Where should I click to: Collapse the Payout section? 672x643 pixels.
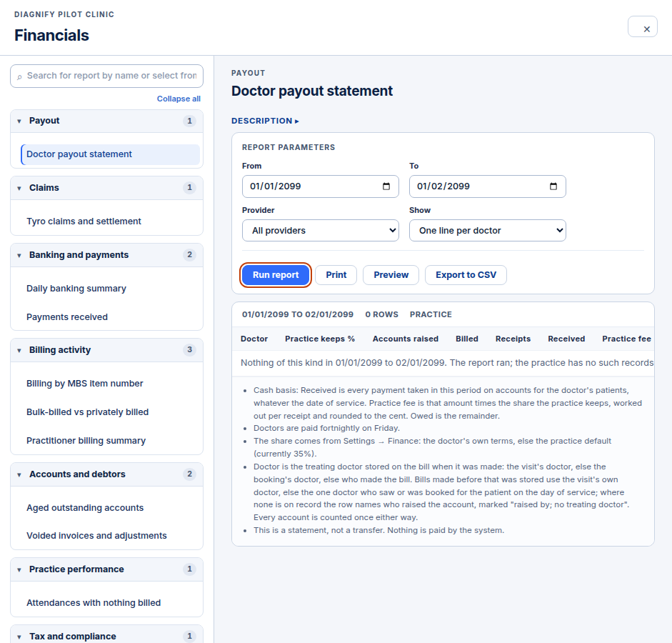106,121
